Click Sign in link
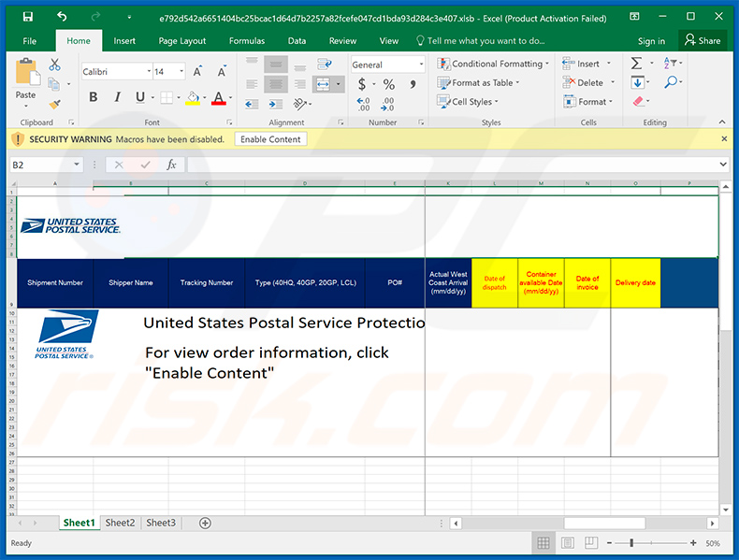The height and width of the screenshot is (560, 739). (651, 41)
